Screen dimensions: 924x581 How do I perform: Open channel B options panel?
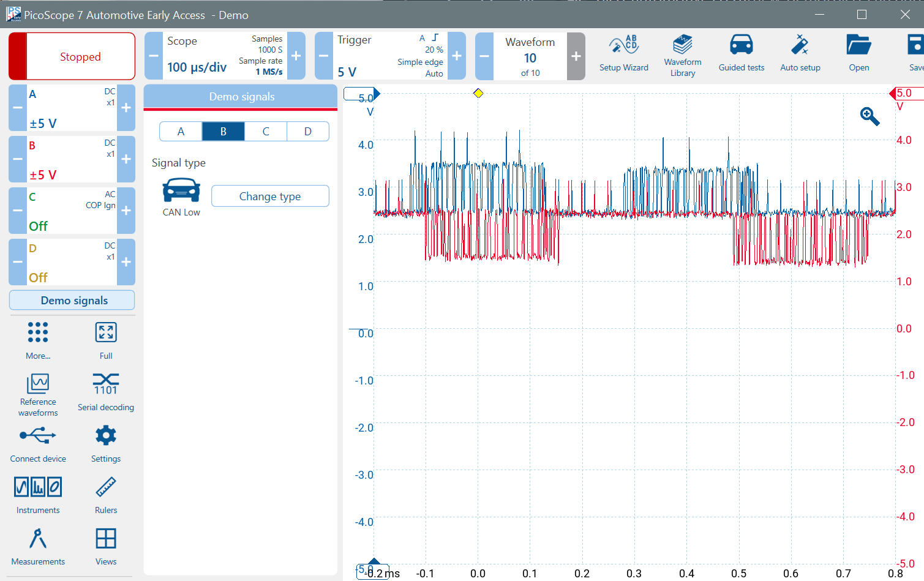pyautogui.click(x=72, y=159)
